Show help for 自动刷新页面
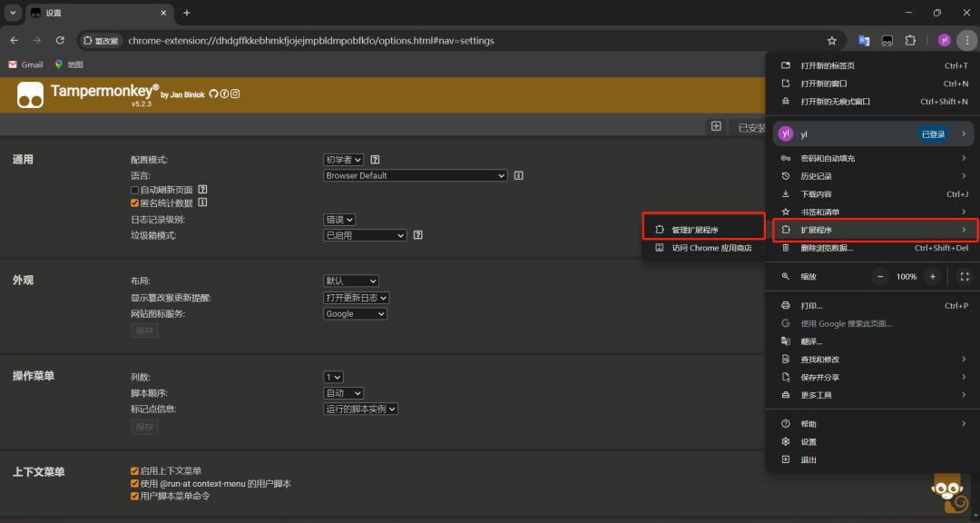 (x=202, y=189)
